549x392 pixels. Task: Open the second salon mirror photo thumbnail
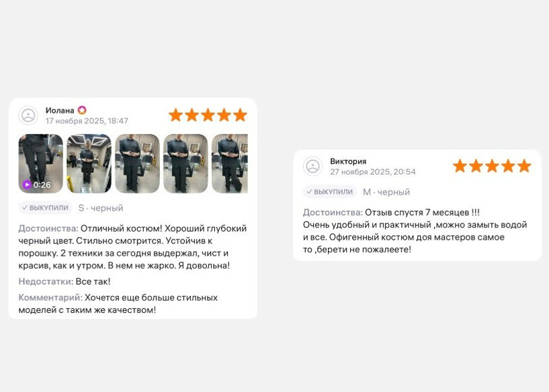click(x=89, y=164)
